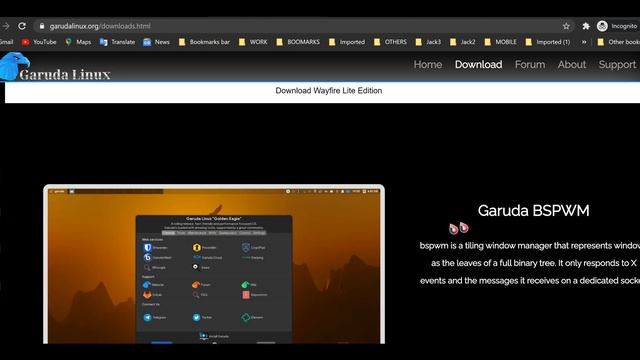The image size is (640, 360).
Task: Reload the page with the refresh icon
Action: (22, 26)
